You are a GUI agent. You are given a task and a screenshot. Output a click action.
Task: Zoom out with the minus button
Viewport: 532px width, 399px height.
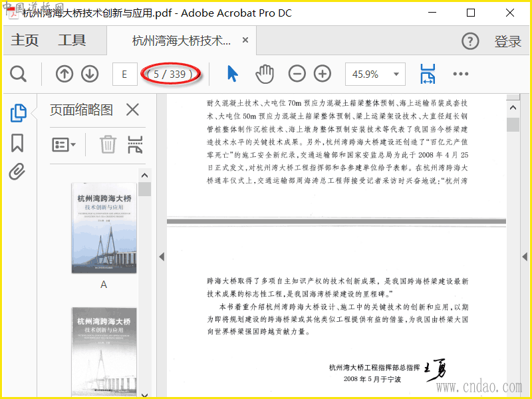[297, 74]
